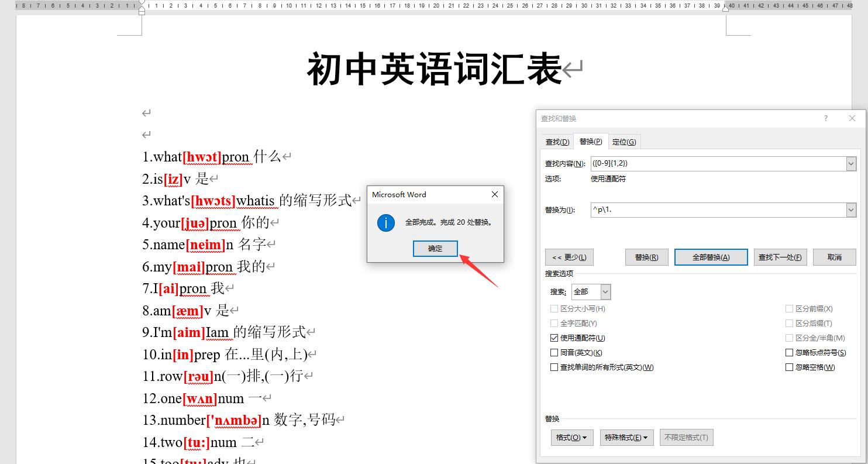Click the text 使用通配符 beside 选项 label
Viewport: 868px width, 464px height.
click(x=608, y=179)
